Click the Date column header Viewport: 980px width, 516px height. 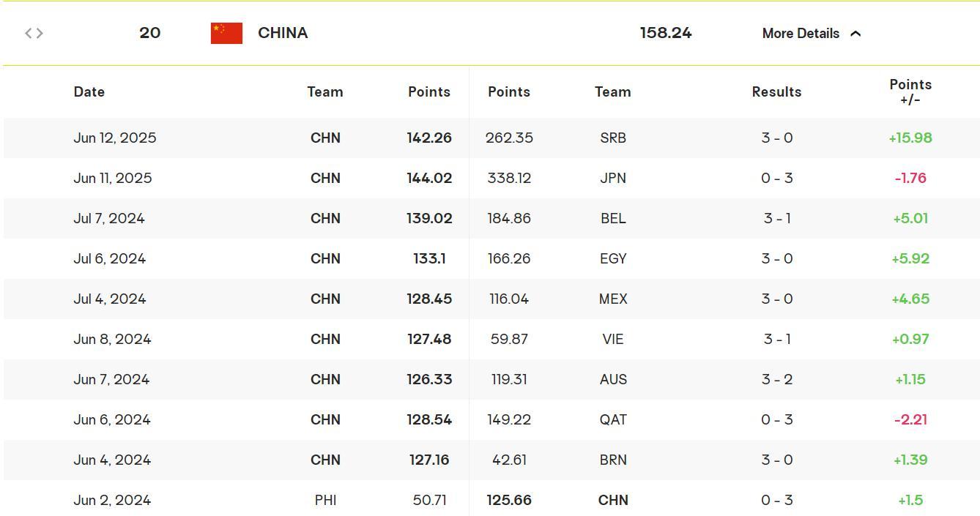[89, 91]
